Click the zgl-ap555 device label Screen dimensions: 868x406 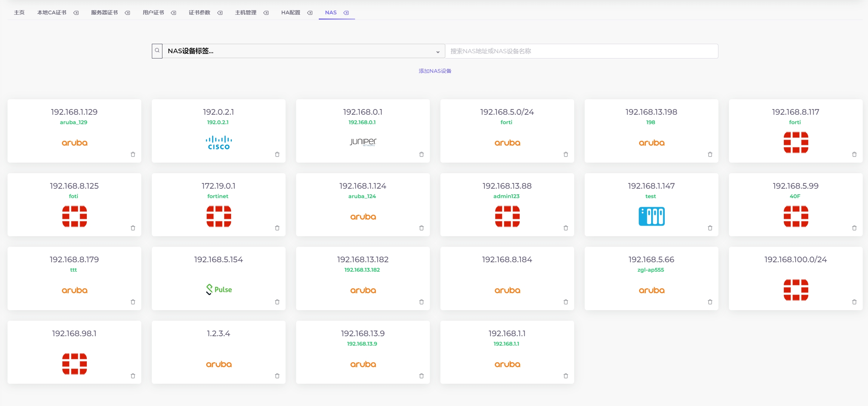pos(651,270)
